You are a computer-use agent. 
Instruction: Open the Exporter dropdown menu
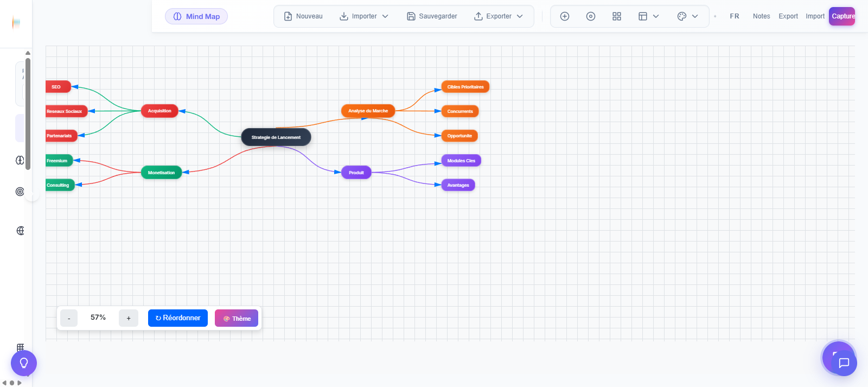coord(499,16)
